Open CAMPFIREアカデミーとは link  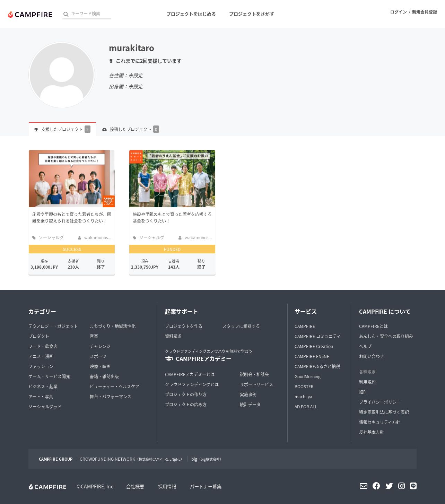pyautogui.click(x=190, y=374)
